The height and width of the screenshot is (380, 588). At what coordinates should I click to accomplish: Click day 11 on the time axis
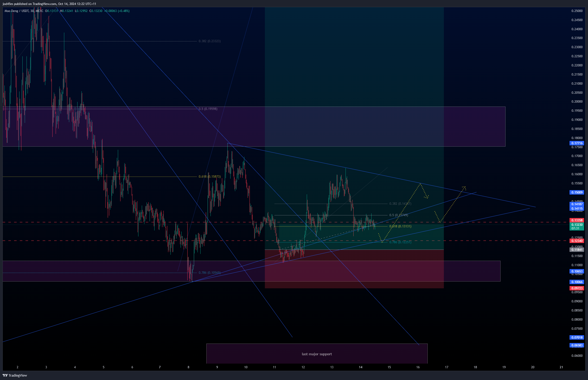click(x=274, y=367)
